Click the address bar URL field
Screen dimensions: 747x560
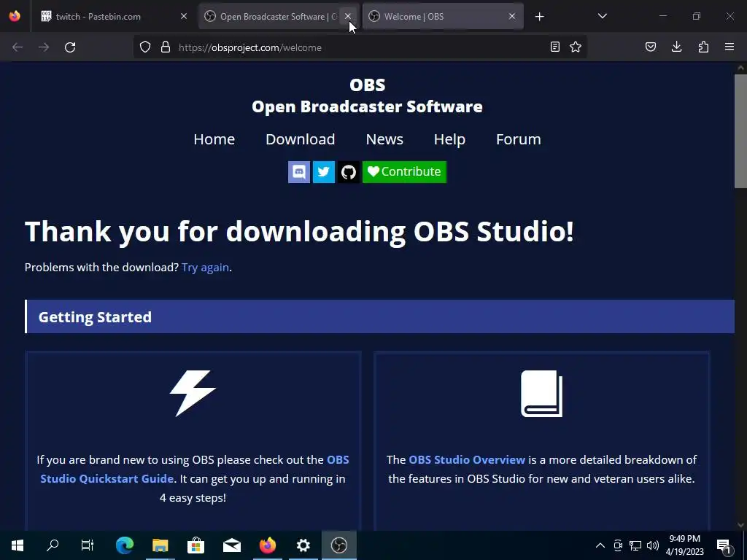click(360, 47)
